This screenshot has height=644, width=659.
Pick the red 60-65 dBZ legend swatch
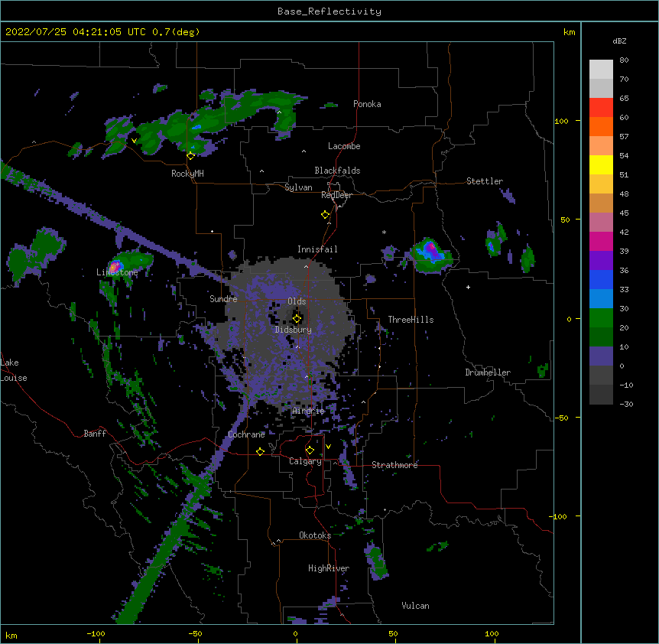(601, 108)
